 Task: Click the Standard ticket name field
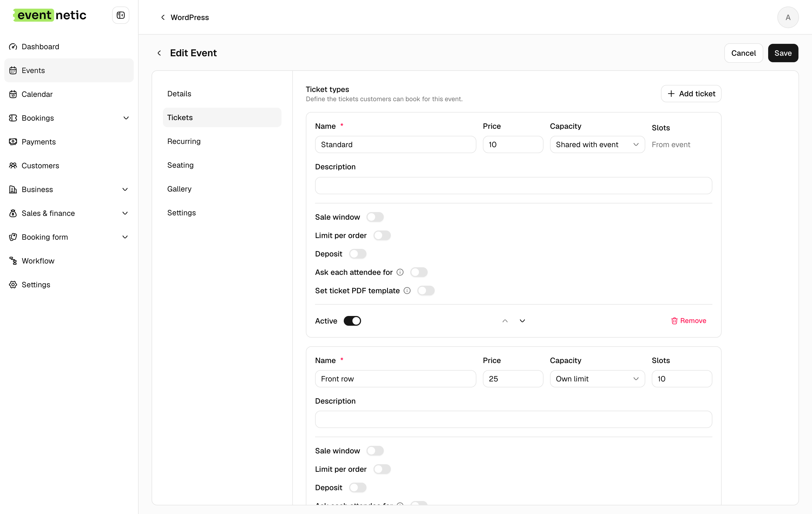click(x=395, y=144)
